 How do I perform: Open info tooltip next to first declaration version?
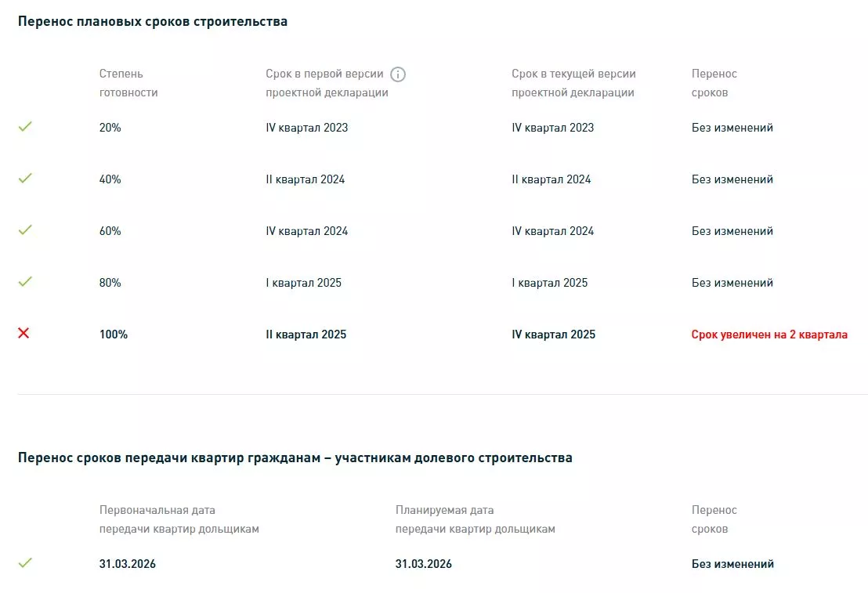click(x=397, y=74)
